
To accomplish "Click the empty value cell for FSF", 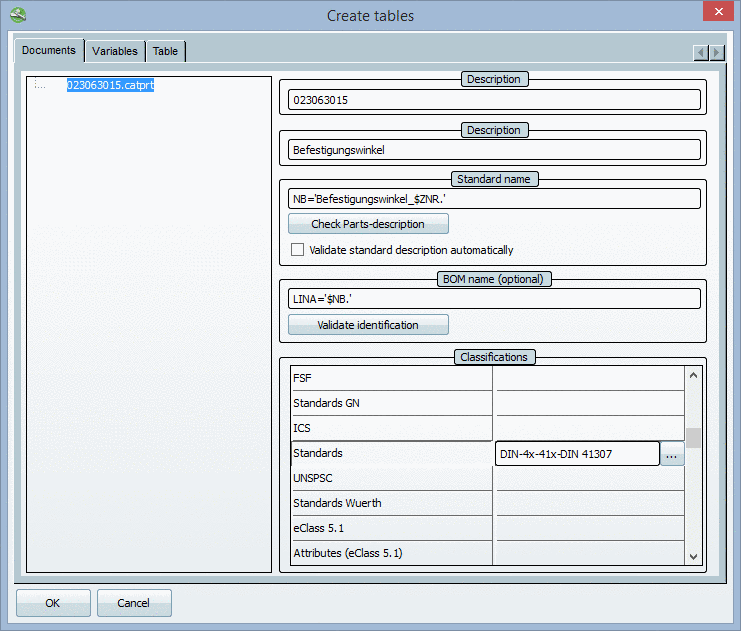I will 589,378.
